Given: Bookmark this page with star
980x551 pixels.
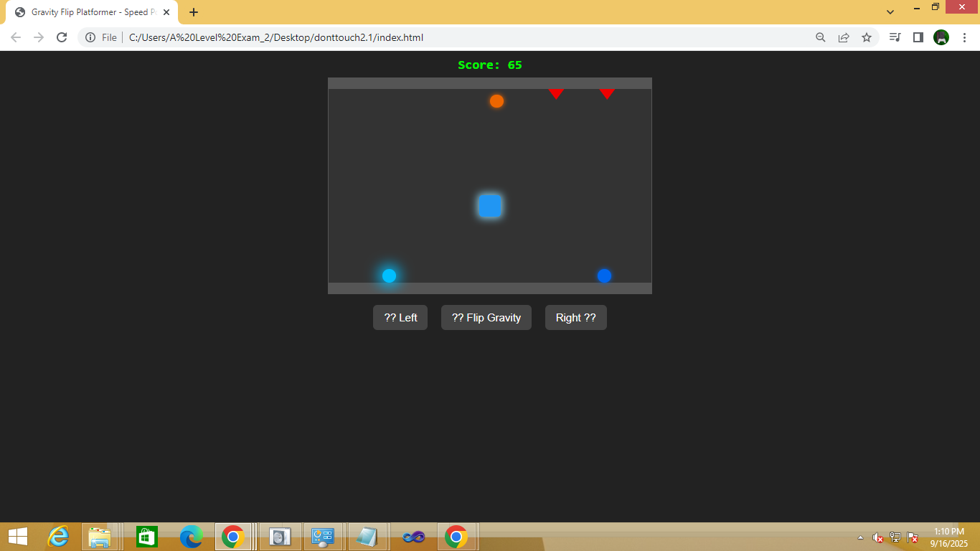Looking at the screenshot, I should [867, 37].
